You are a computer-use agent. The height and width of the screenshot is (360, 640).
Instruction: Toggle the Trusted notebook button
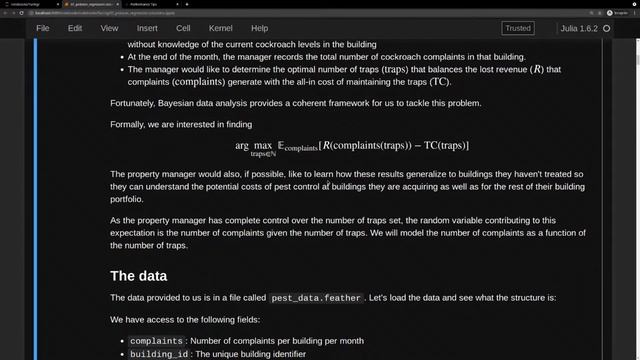tap(518, 28)
